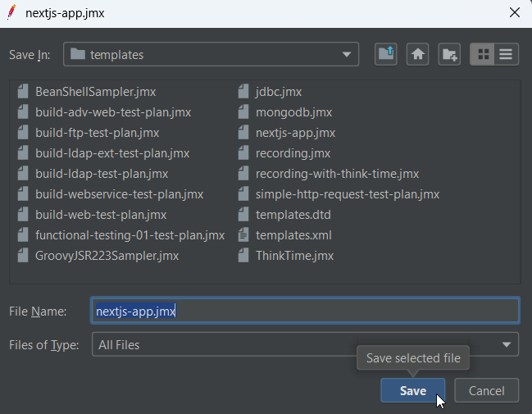Select recording-with-think-time.jmx file name
This screenshot has width=532, height=414.
pyautogui.click(x=337, y=174)
